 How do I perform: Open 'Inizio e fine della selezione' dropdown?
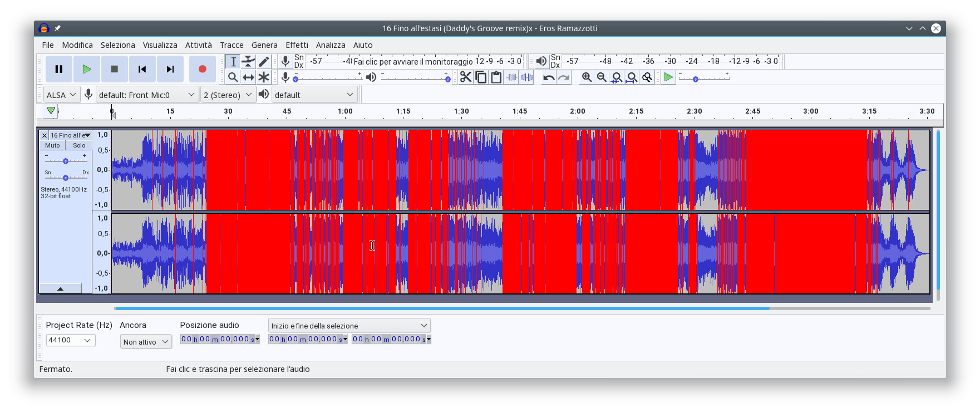349,326
